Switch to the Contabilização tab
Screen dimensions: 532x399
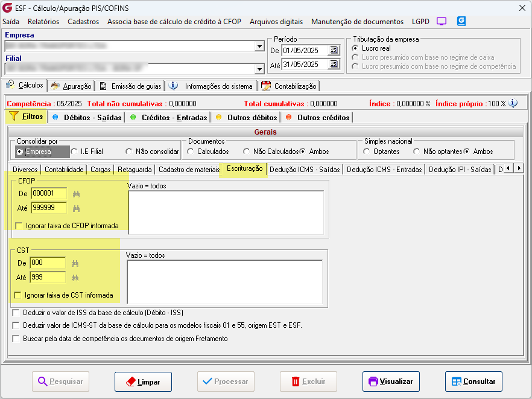click(x=289, y=86)
